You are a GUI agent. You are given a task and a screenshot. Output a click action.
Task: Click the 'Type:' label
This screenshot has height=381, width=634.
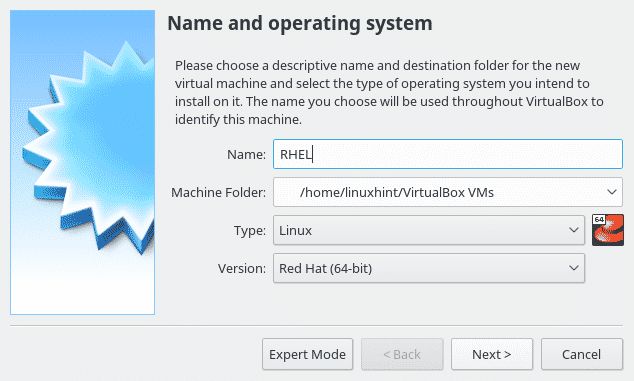point(250,231)
